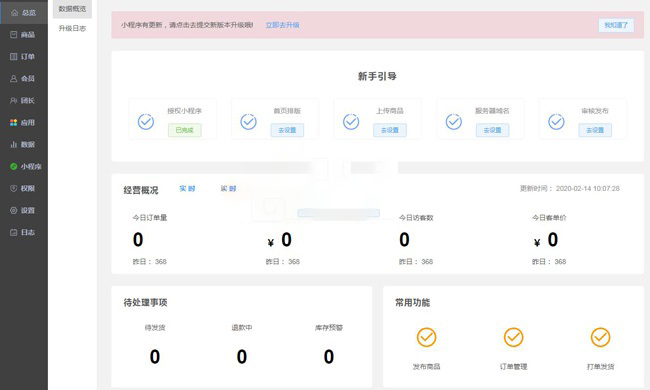Screen dimensions: 650x390
Task: Click the 设置 gear icon
Action: coord(14,211)
